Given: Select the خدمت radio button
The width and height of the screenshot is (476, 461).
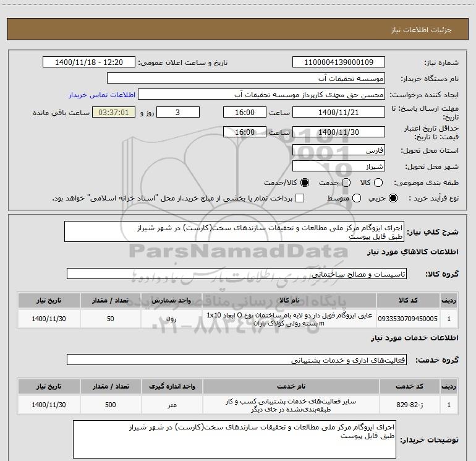Looking at the screenshot, I should tap(346, 183).
